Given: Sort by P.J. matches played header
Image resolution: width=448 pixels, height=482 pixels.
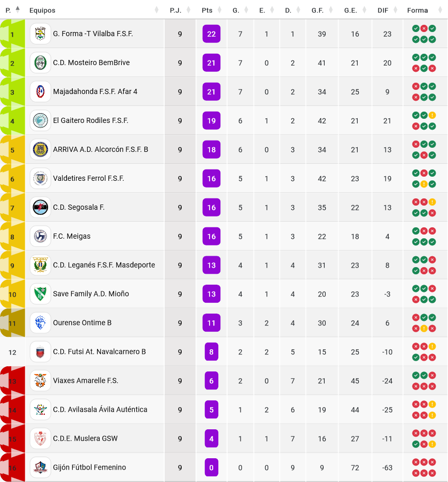Looking at the screenshot, I should pos(175,10).
